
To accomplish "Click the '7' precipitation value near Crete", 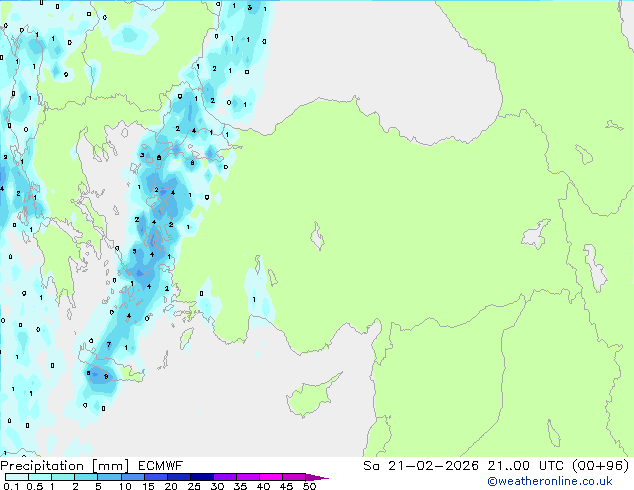I will [109, 344].
